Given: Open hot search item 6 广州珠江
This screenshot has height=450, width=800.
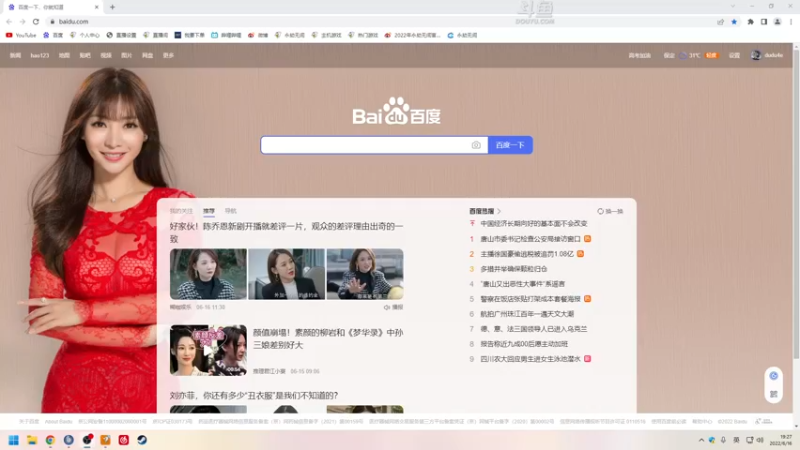Looking at the screenshot, I should [x=527, y=314].
